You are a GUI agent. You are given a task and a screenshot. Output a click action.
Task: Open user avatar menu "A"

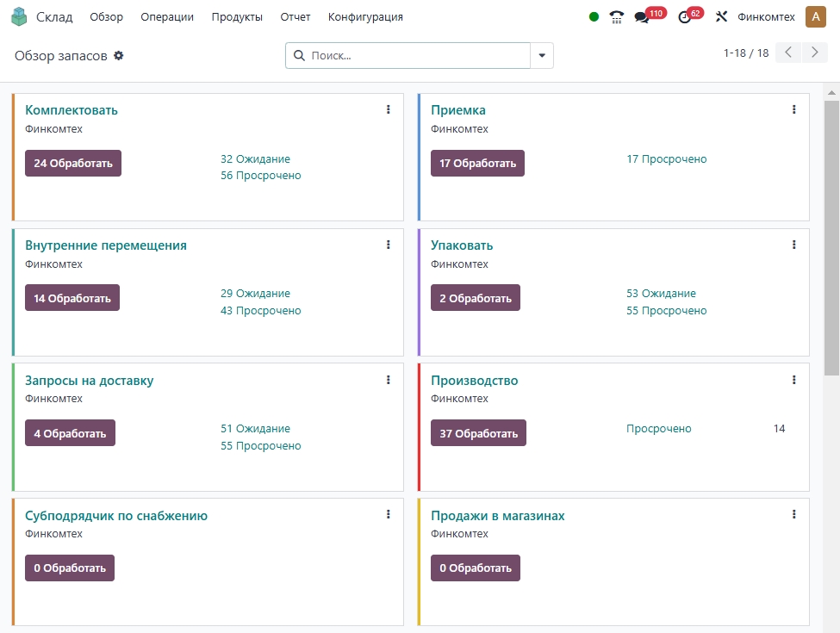(x=815, y=16)
